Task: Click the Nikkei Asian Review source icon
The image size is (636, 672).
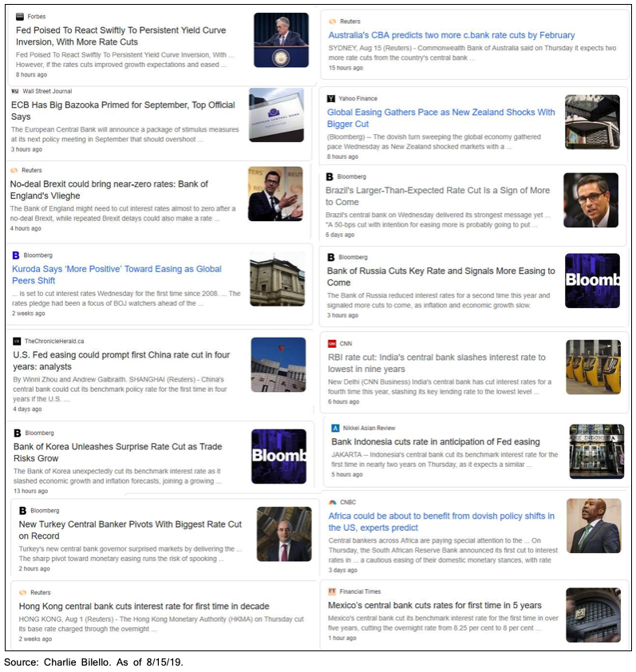Action: click(x=335, y=428)
